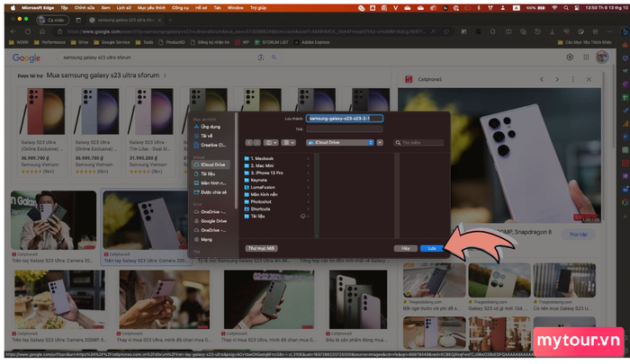Click the Hủy (Cancel) button
630x364 pixels.
pos(405,248)
